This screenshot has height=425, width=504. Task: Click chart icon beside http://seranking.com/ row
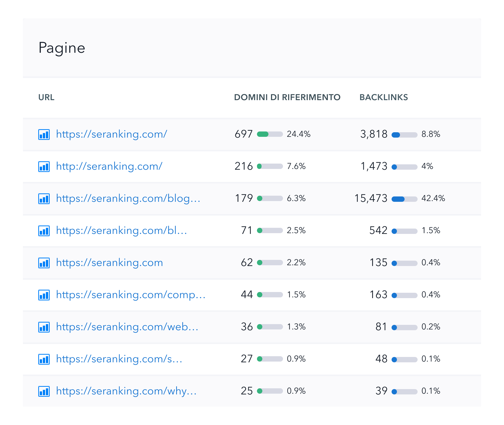click(x=44, y=166)
